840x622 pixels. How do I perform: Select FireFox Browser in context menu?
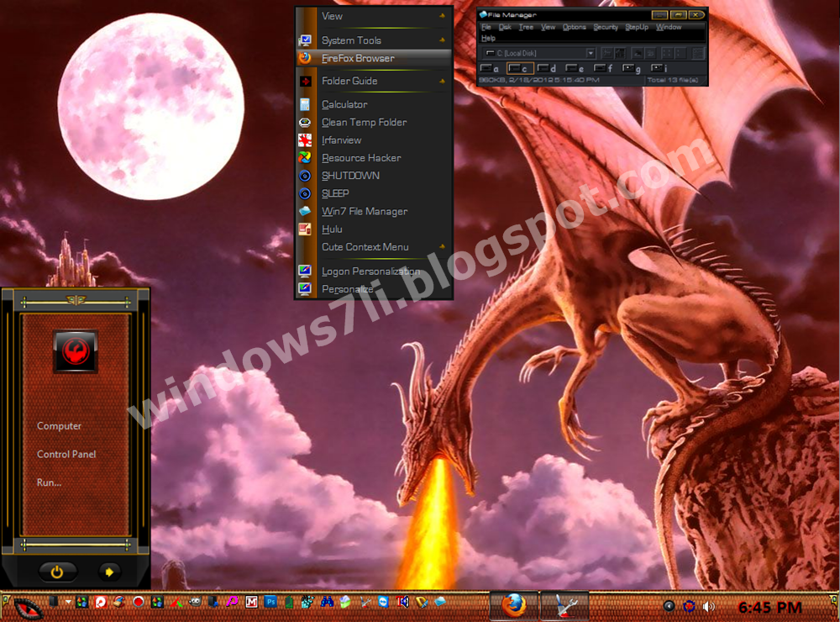374,59
